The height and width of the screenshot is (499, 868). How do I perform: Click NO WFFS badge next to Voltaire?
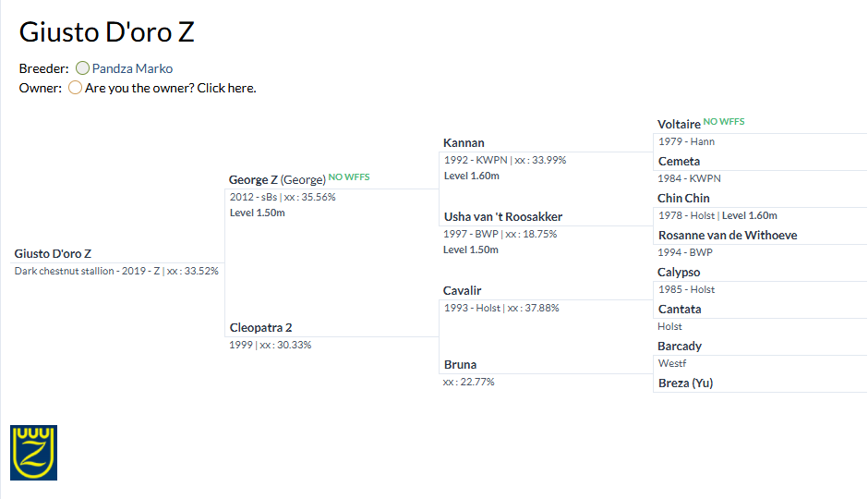[724, 121]
